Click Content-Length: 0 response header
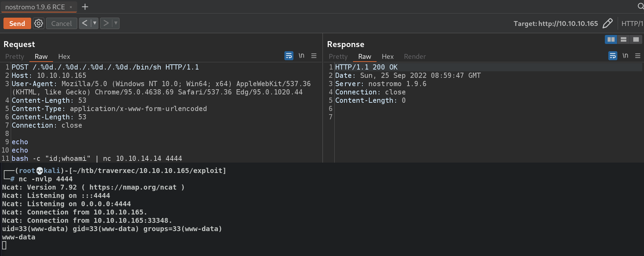644x256 pixels. click(370, 100)
